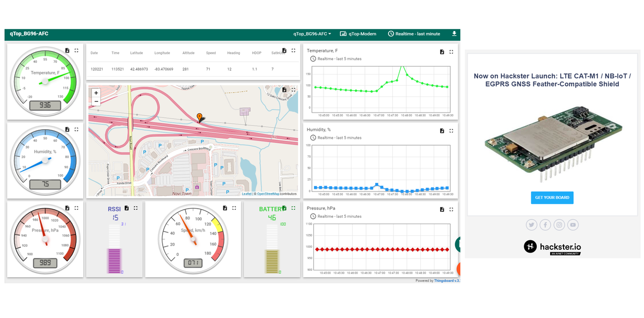Toggle fullscreen on the Battery widget
Screen dimensions: 644x318
pos(293,208)
